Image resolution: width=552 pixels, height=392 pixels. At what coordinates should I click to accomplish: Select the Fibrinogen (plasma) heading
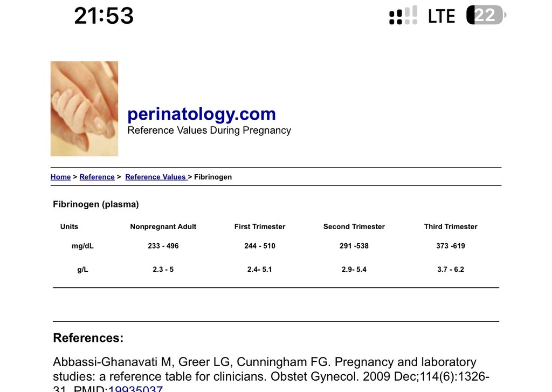[96, 204]
